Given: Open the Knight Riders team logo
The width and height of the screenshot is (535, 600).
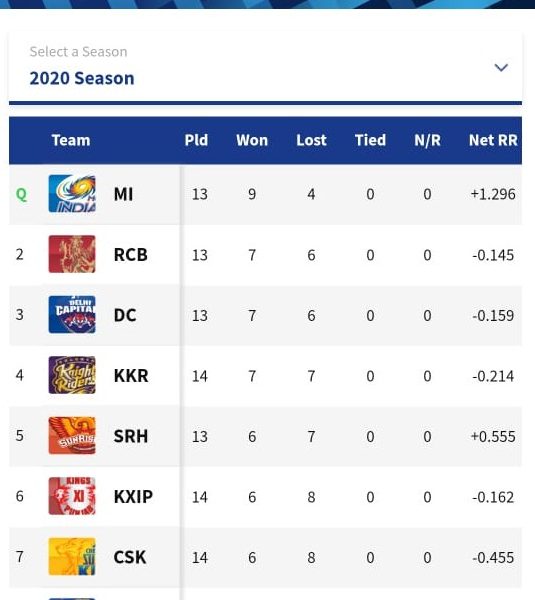Looking at the screenshot, I should [72, 375].
